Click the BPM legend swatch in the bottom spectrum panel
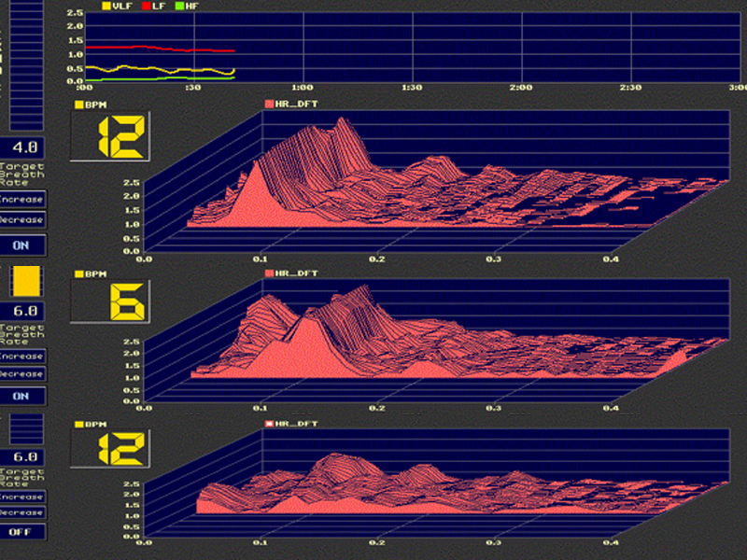This screenshot has height=560, width=747. pyautogui.click(x=79, y=425)
